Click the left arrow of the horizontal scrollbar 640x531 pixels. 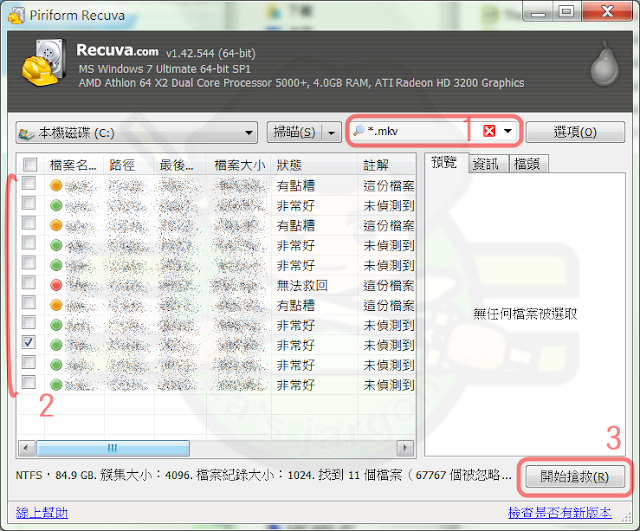point(27,448)
